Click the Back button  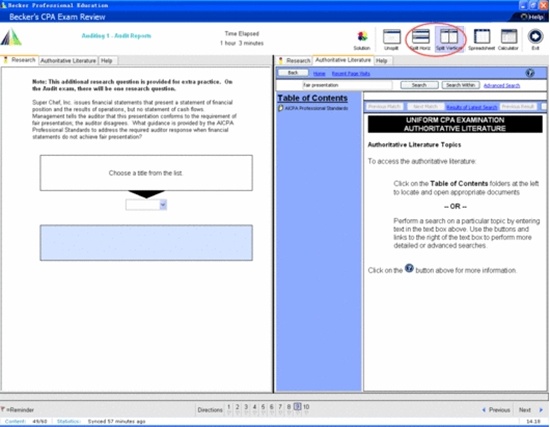(293, 73)
